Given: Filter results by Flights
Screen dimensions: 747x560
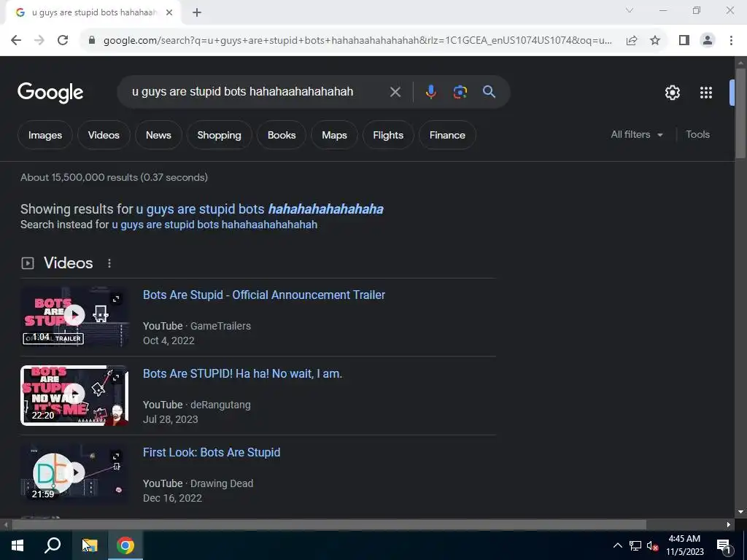Looking at the screenshot, I should (388, 135).
